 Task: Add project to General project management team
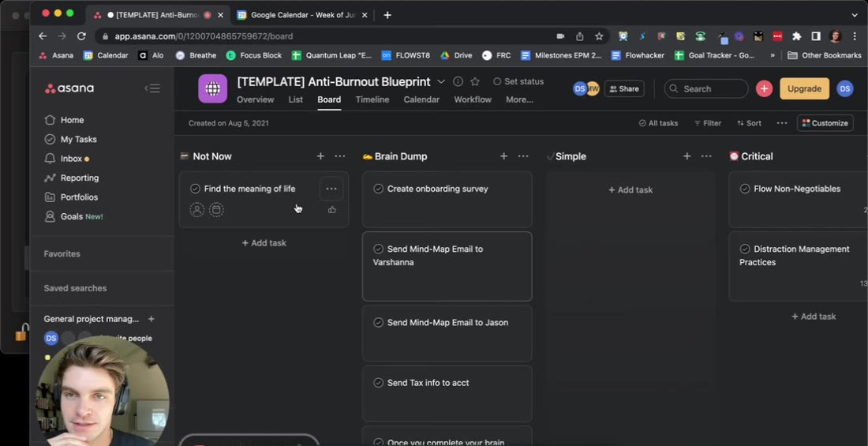click(x=152, y=319)
